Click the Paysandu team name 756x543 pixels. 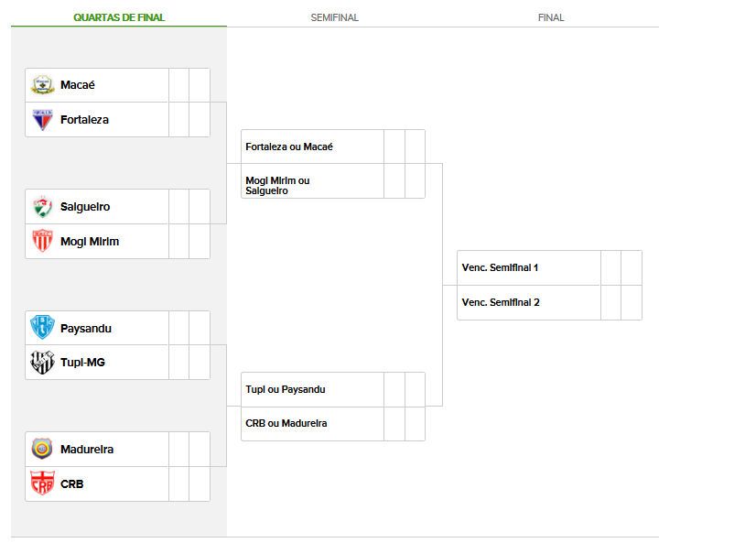pyautogui.click(x=85, y=328)
